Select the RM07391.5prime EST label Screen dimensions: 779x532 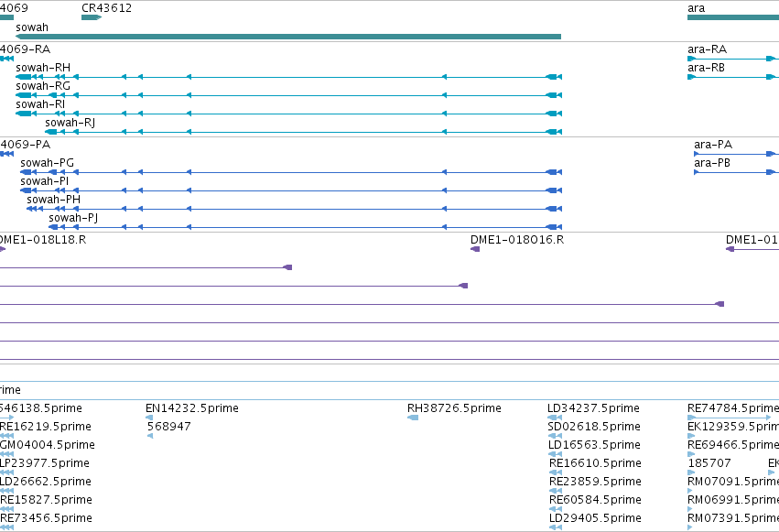click(x=733, y=518)
